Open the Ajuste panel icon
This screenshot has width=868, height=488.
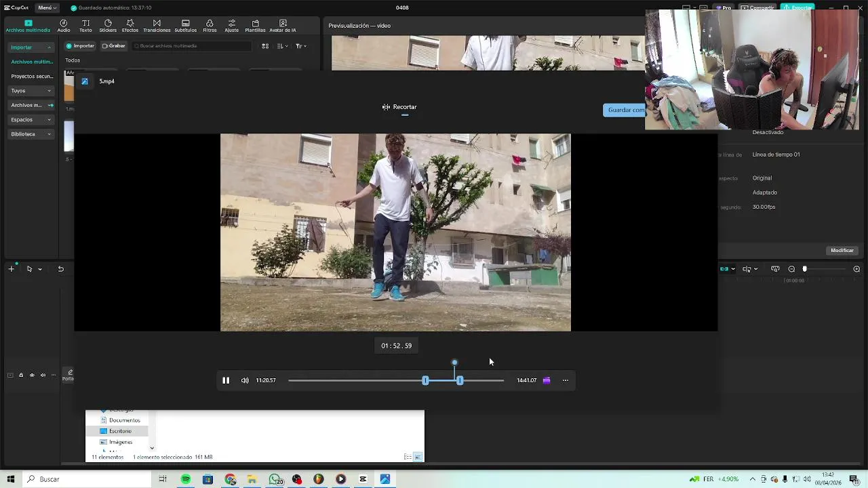coord(232,26)
